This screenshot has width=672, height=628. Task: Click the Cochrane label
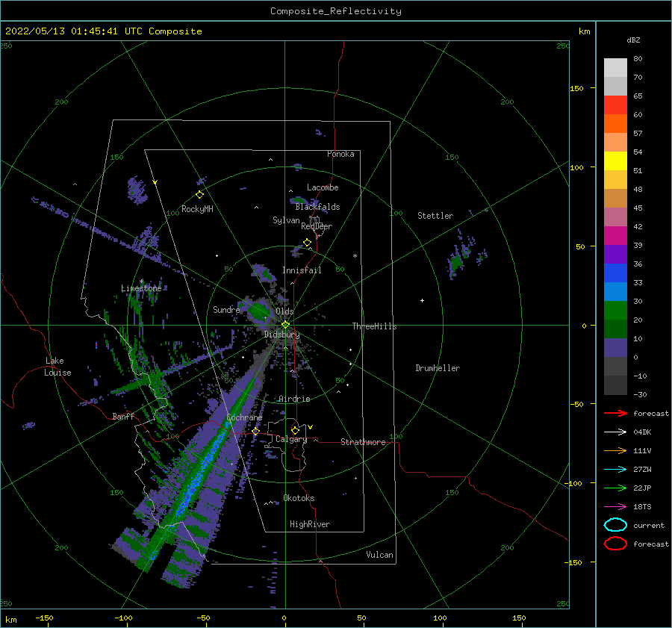click(244, 417)
